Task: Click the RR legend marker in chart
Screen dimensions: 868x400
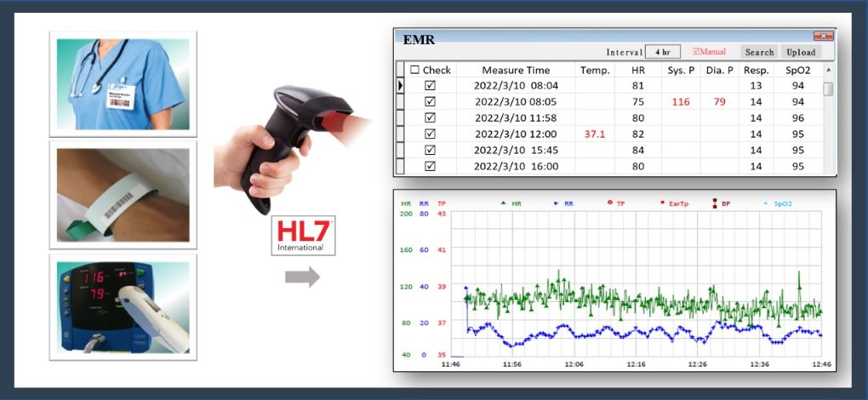Action: point(556,204)
